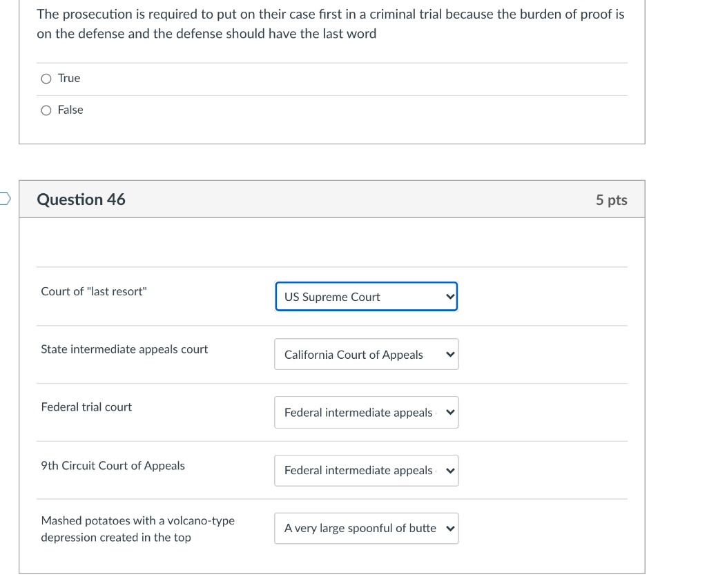Click the 'Federal trial court' prompt text
Screen dimensions: 707x588
pos(86,407)
